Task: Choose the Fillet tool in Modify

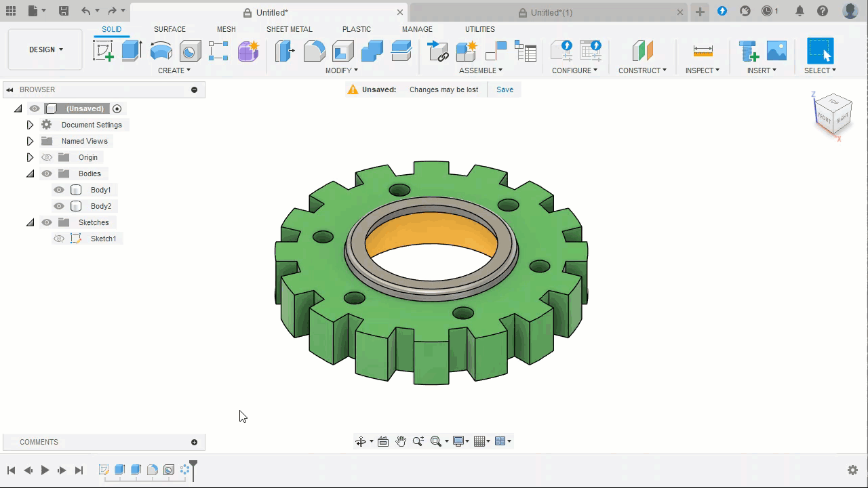Action: 314,51
